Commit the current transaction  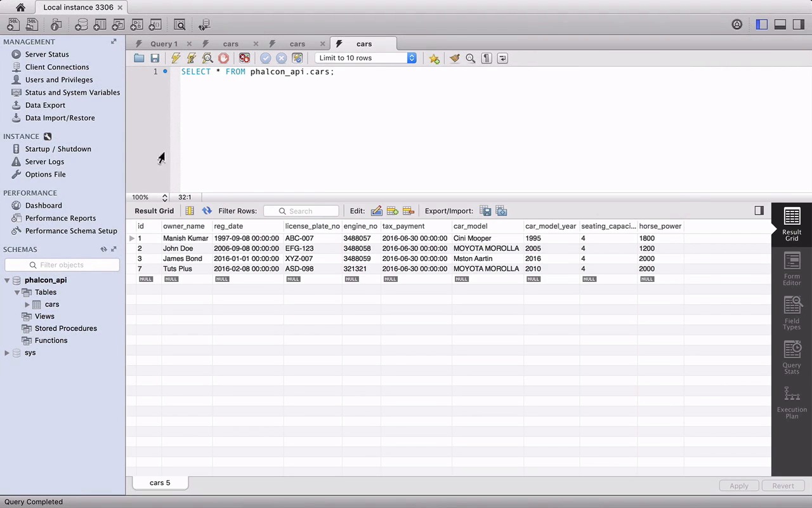[265, 58]
